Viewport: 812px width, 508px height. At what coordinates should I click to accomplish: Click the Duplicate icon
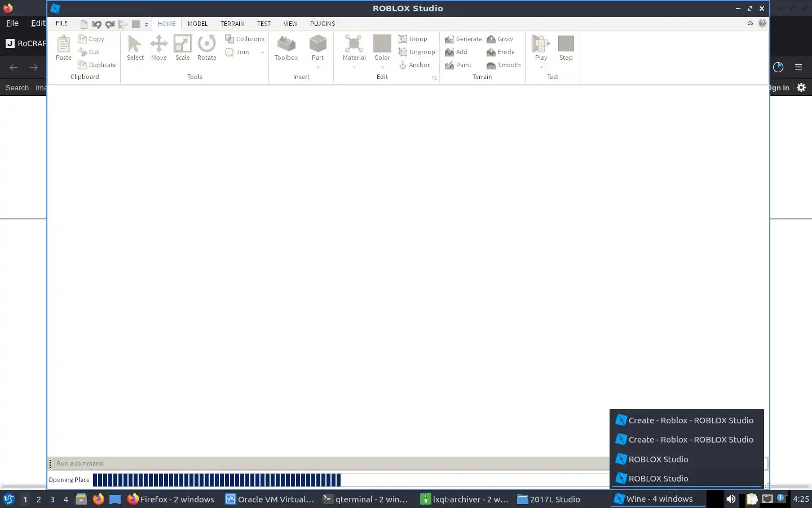pos(82,65)
